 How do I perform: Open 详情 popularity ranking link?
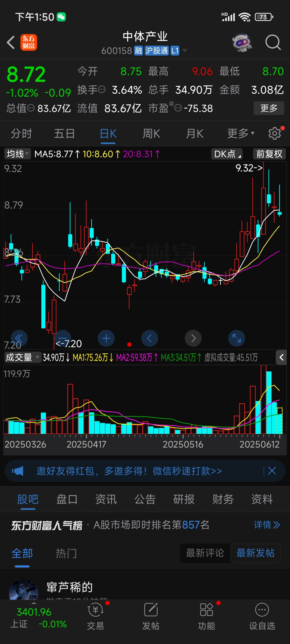[x=267, y=525]
